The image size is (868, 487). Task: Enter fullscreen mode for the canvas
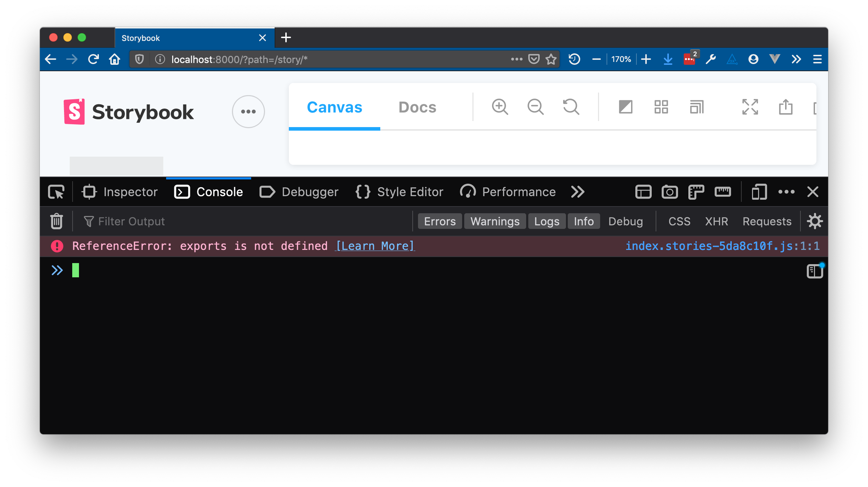coord(750,107)
